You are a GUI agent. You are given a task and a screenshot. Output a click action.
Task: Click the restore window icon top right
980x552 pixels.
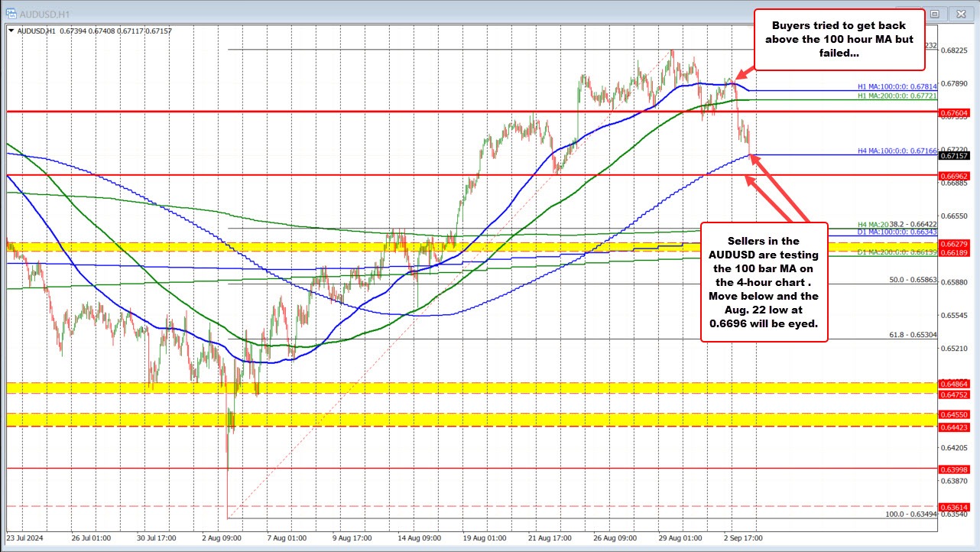point(936,14)
